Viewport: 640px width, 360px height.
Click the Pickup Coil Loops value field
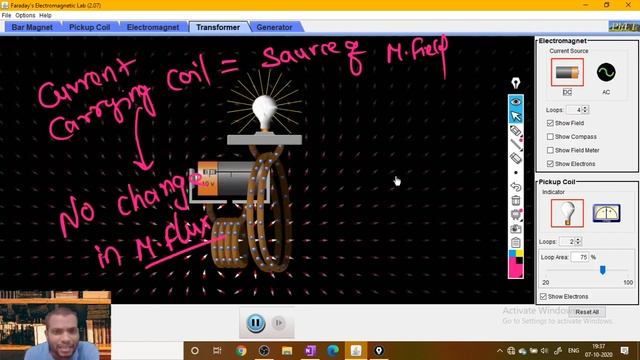pyautogui.click(x=567, y=241)
